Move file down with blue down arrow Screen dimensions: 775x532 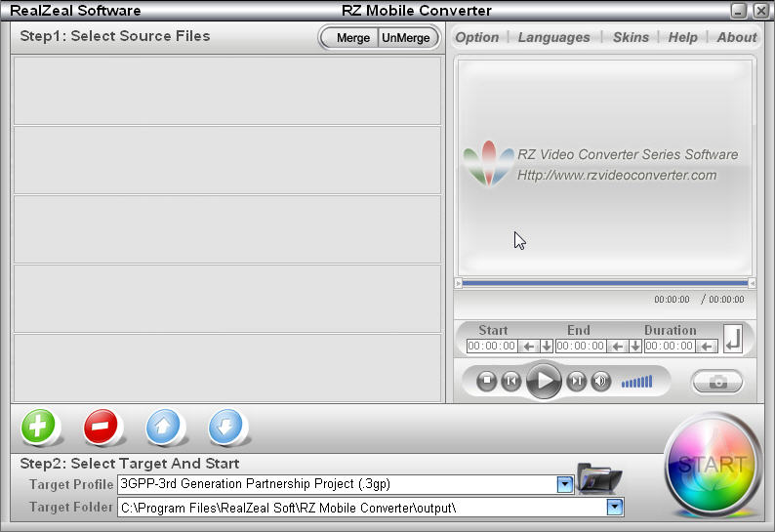tap(225, 426)
